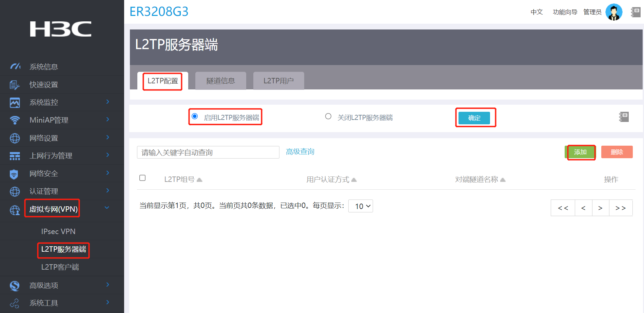Screen dimensions: 644x313
Task: Click the 系统工具 link icon
Action: pyautogui.click(x=15, y=303)
